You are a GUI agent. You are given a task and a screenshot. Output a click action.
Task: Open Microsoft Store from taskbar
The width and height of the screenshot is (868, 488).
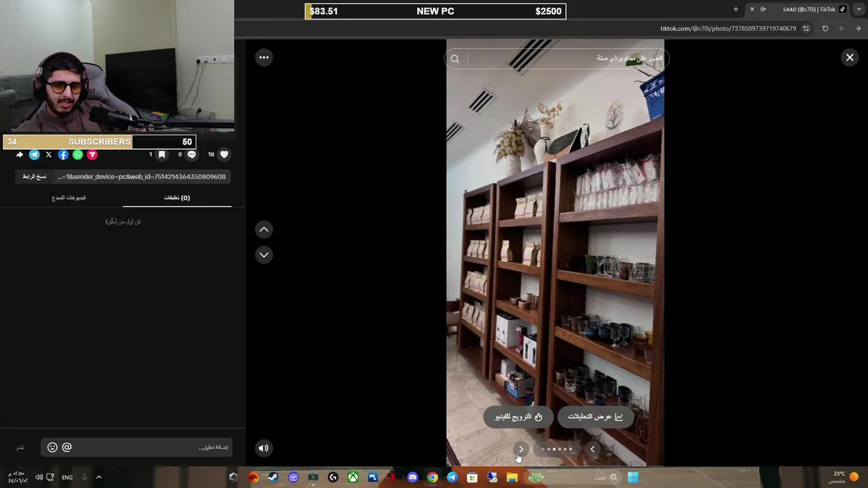click(x=472, y=477)
